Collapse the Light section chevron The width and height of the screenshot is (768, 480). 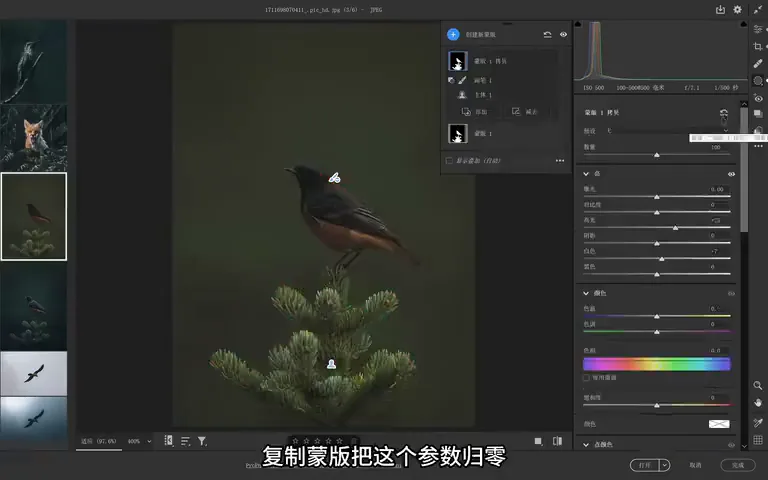pyautogui.click(x=586, y=173)
